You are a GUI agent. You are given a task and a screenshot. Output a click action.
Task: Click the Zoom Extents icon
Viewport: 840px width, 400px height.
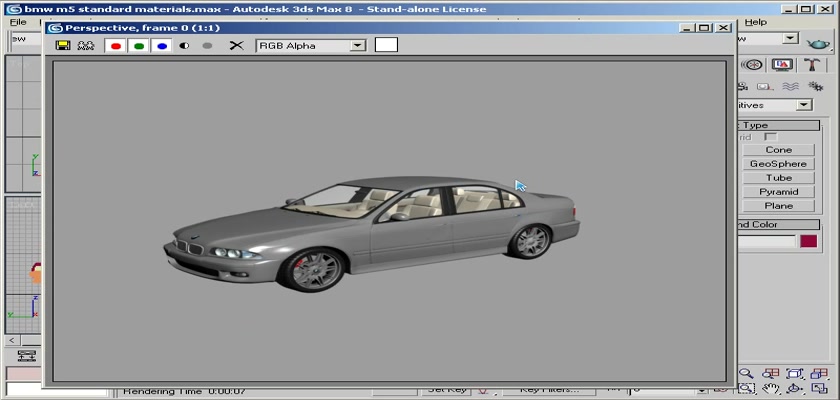coord(795,373)
